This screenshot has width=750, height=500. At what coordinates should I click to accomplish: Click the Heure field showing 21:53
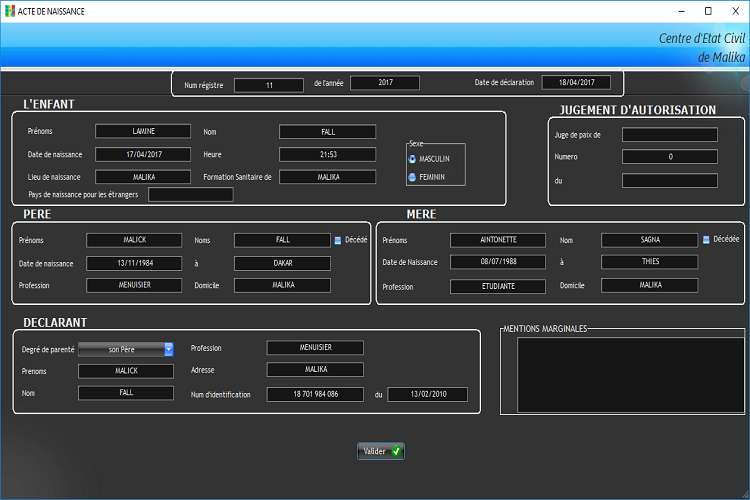tap(327, 154)
